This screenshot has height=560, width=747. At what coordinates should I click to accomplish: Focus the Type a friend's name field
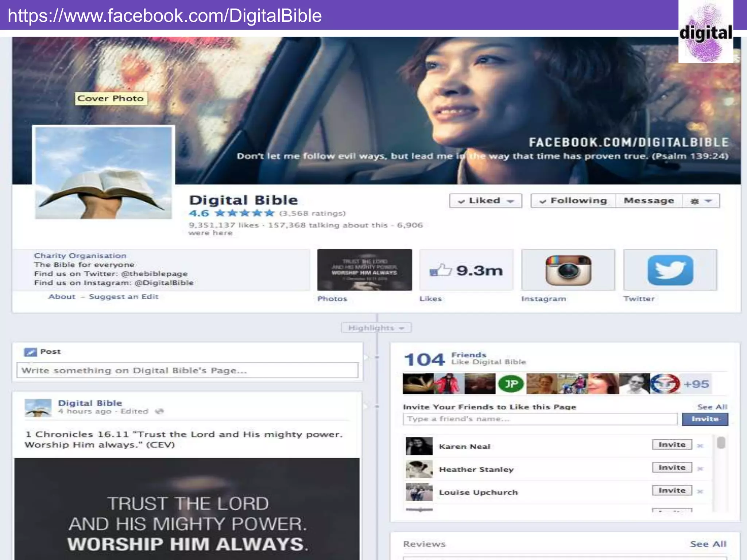click(x=540, y=419)
